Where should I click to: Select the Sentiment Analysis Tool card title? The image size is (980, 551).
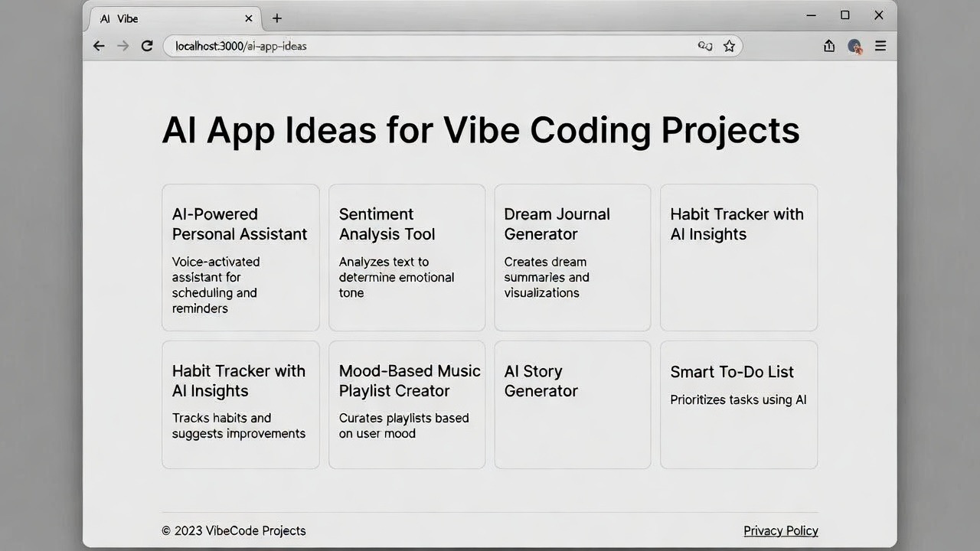click(x=387, y=224)
